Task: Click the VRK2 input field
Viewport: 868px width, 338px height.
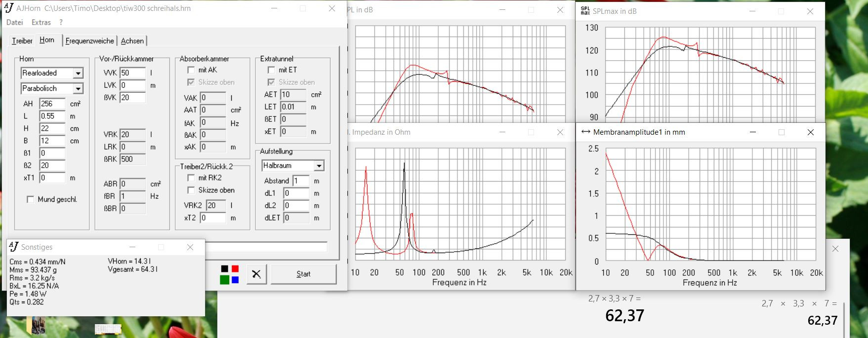Action: pos(216,205)
